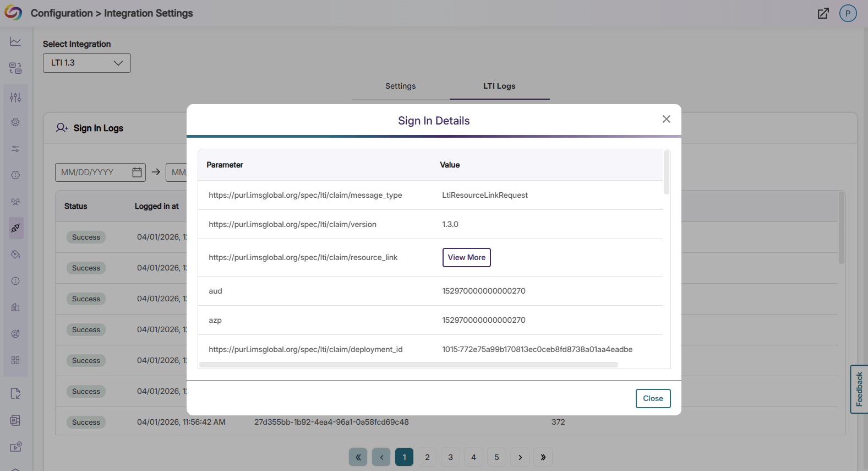Switch to the Settings tab
The width and height of the screenshot is (868, 471).
(400, 86)
